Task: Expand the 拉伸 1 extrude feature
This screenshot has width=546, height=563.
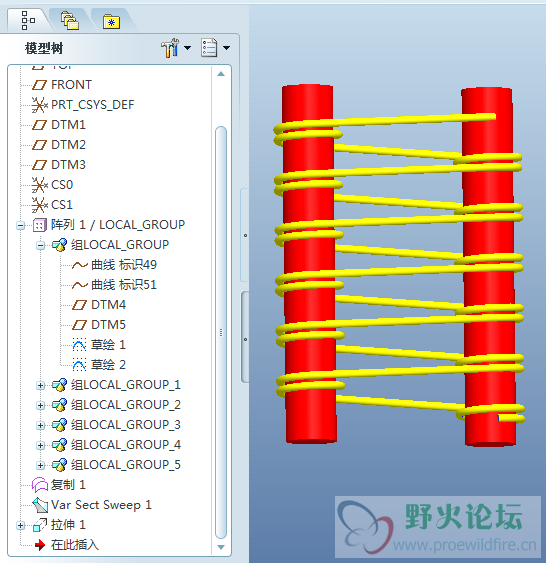Action: [x=21, y=525]
